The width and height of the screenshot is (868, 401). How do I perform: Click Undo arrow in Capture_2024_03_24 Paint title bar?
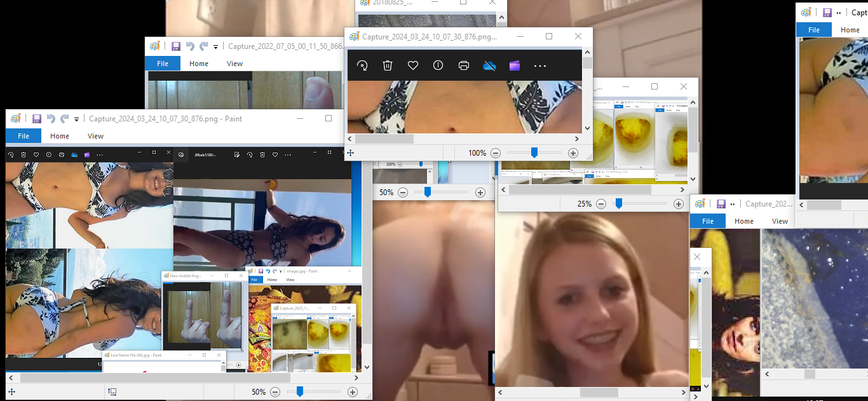[x=51, y=119]
